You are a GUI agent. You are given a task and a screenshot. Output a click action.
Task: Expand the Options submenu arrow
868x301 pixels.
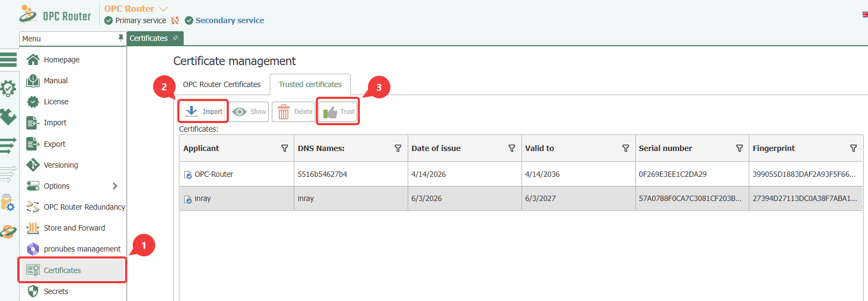(115, 186)
